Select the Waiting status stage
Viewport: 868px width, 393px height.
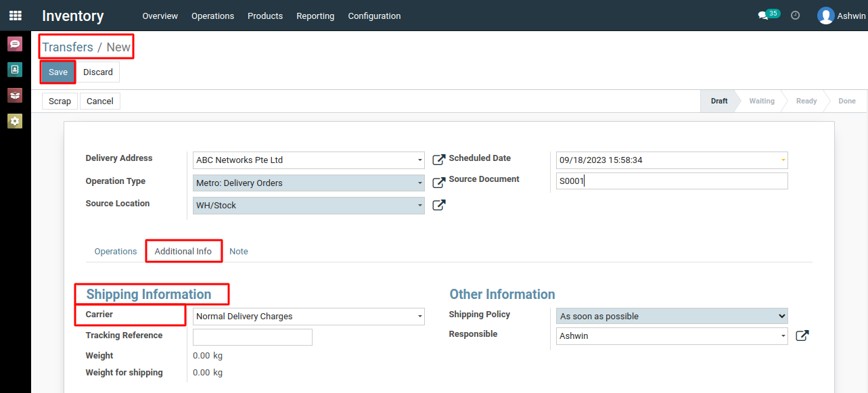point(761,101)
